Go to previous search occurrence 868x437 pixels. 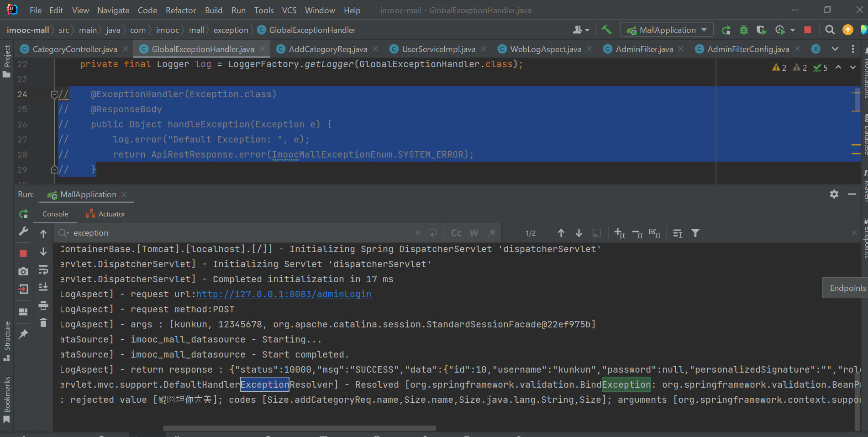[561, 233]
